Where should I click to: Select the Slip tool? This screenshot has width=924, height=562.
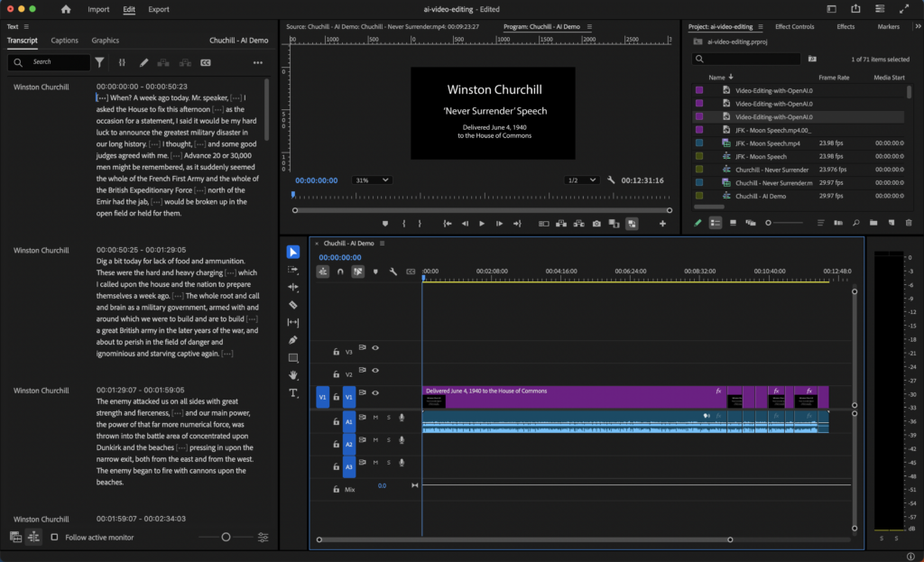point(293,322)
